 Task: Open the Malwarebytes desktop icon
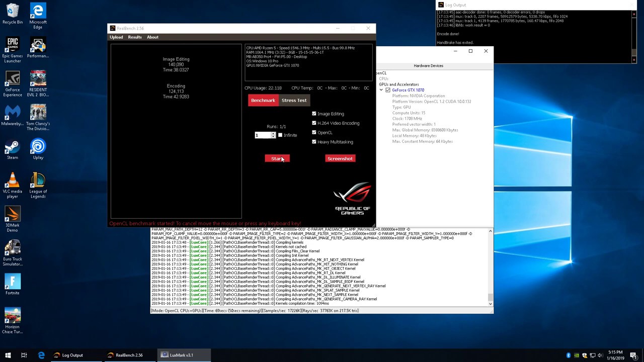[x=13, y=116]
